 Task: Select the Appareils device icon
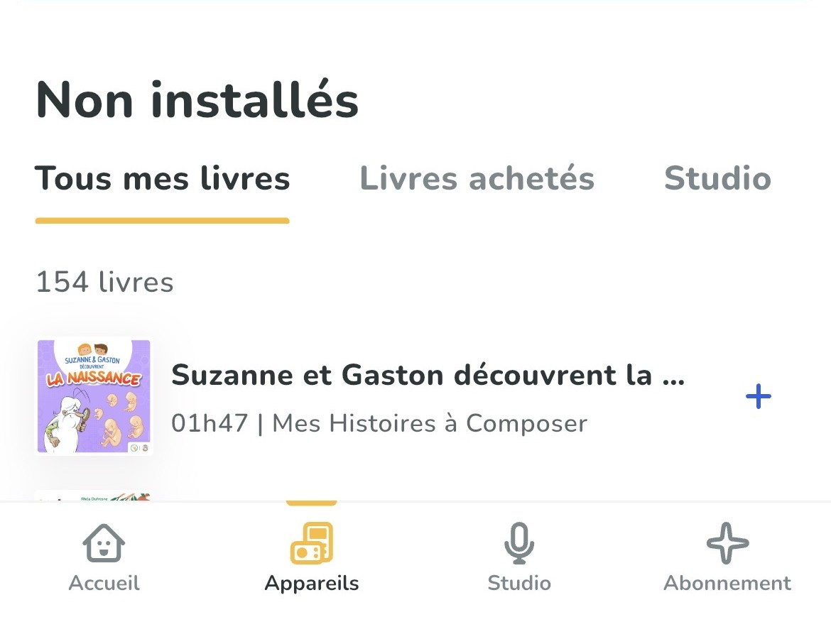(312, 543)
